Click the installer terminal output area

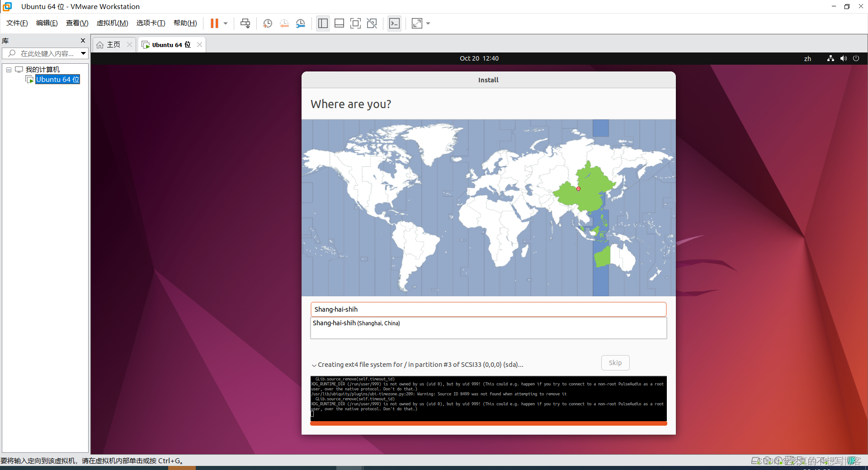point(488,398)
